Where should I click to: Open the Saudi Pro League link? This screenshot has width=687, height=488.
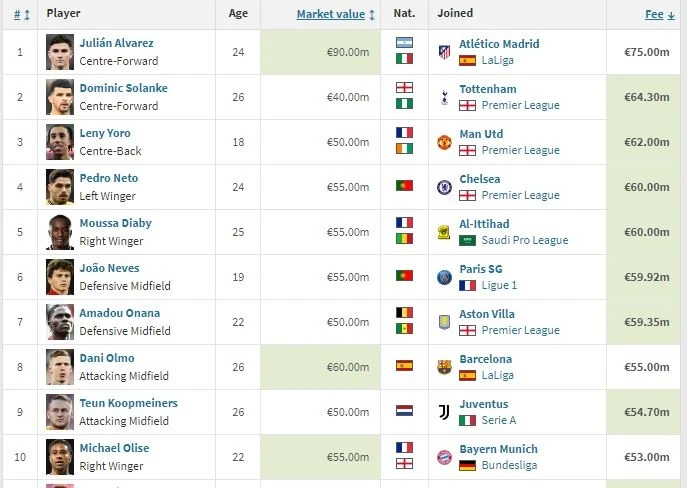click(524, 240)
